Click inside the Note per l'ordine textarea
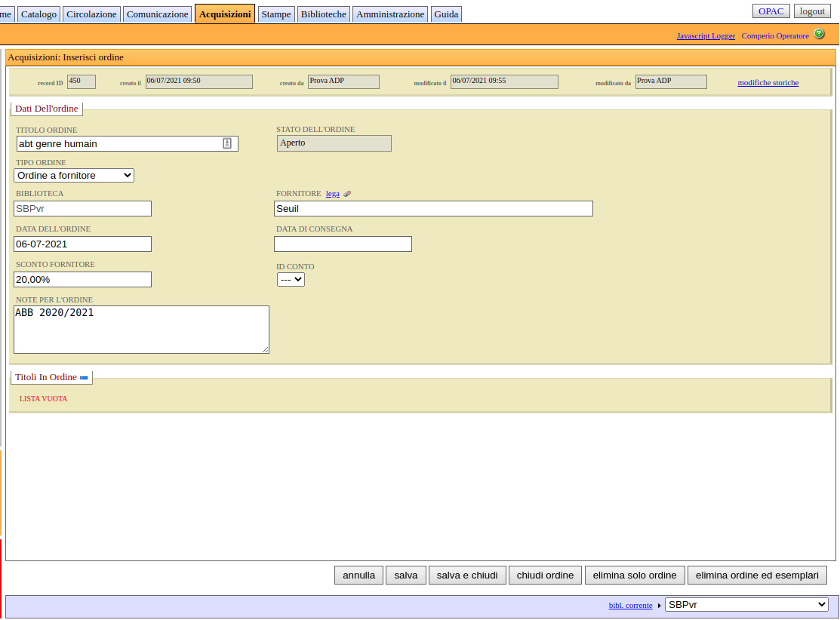 tap(141, 330)
